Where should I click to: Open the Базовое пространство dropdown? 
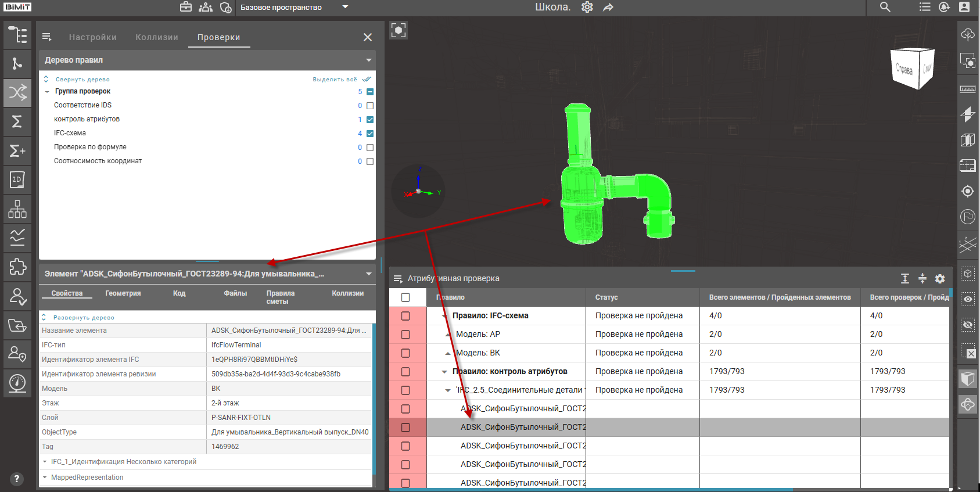click(345, 7)
